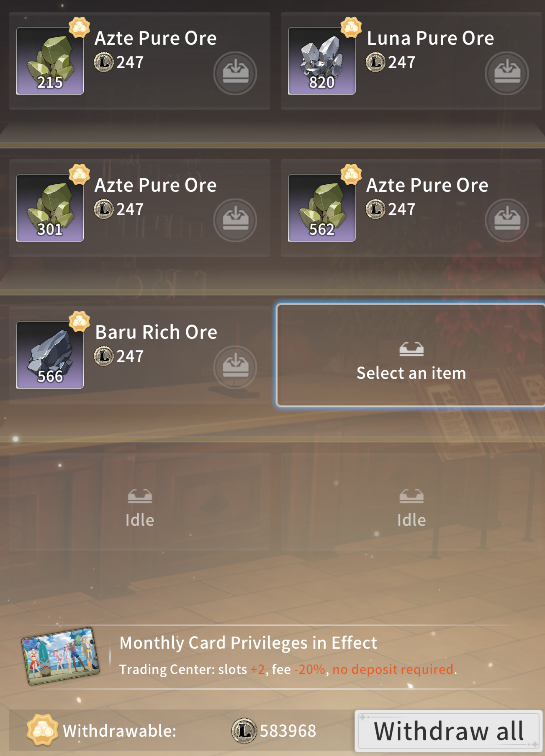Withdraw all earnings
This screenshot has height=756, width=545.
(448, 731)
